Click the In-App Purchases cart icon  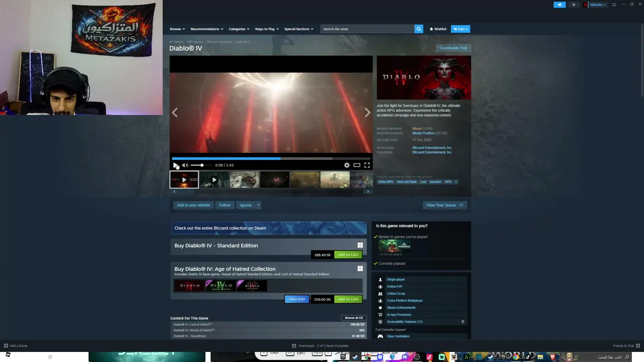coord(380,315)
